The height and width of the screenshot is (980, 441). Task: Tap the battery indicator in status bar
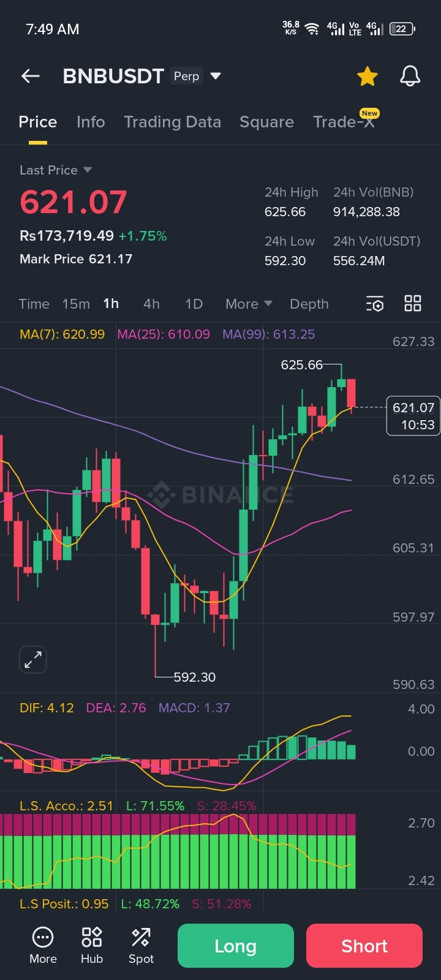coord(402,29)
